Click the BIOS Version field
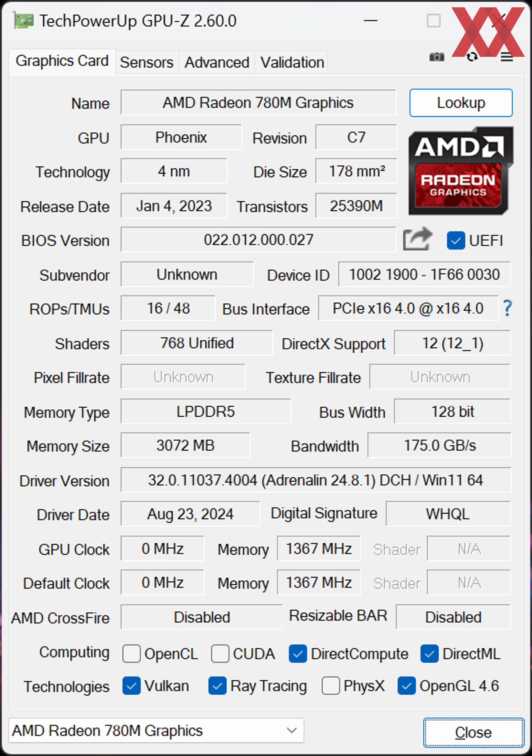Viewport: 532px width, 756px height. pyautogui.click(x=259, y=239)
